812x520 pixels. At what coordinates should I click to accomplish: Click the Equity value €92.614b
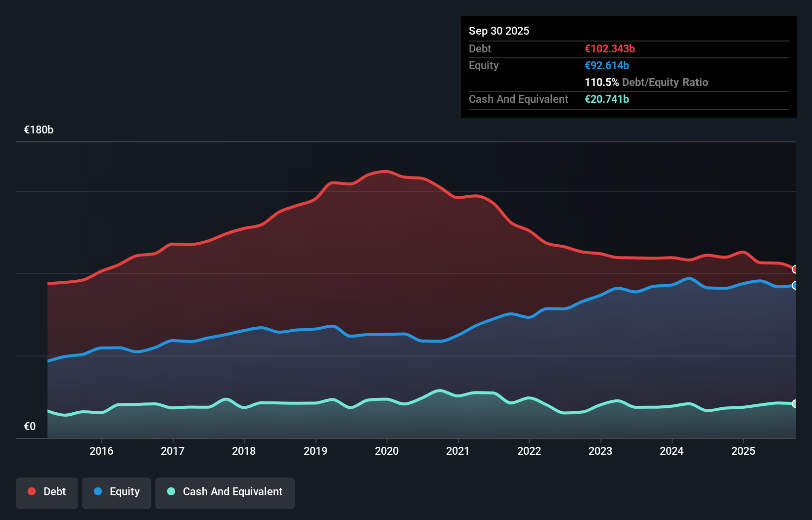[x=607, y=65]
